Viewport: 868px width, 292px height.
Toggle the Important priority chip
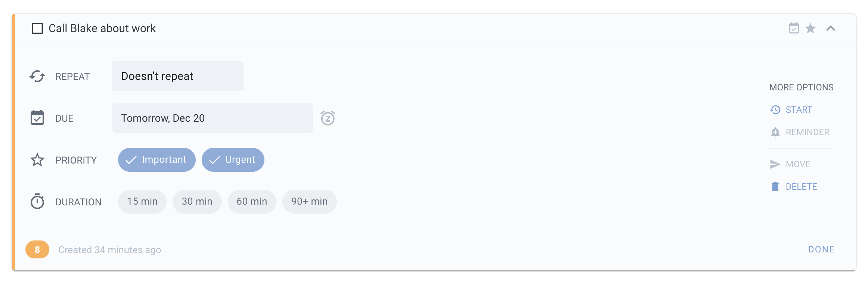156,160
